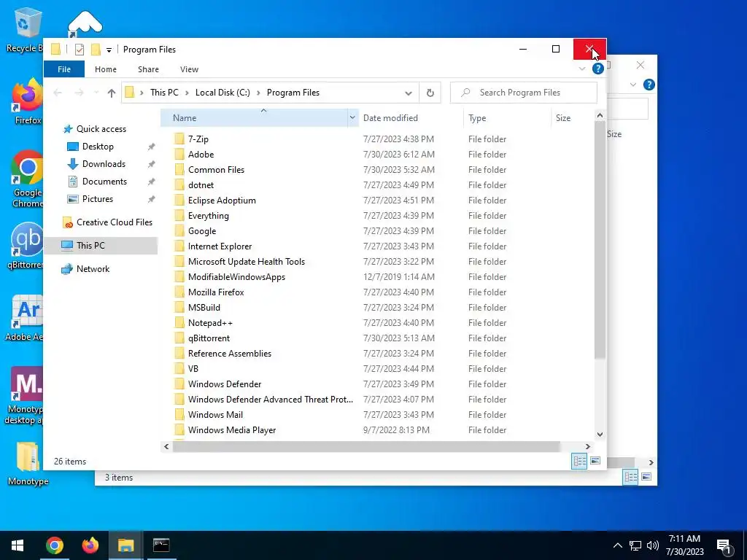Select This PC in the address bar
747x560 pixels.
[164, 93]
